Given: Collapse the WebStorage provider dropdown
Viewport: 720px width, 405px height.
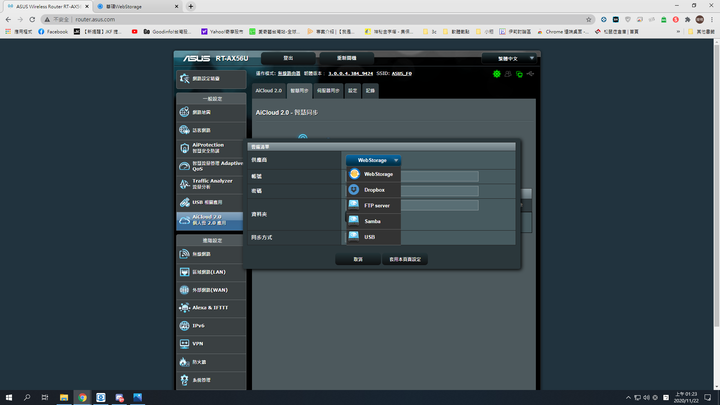Looking at the screenshot, I should tap(373, 160).
